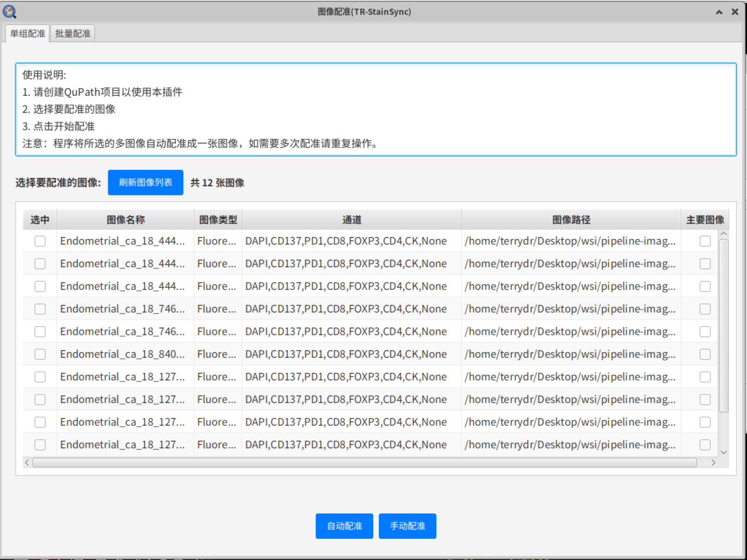Click the table's scroll-right arrow
The width and height of the screenshot is (747, 560).
[713, 463]
